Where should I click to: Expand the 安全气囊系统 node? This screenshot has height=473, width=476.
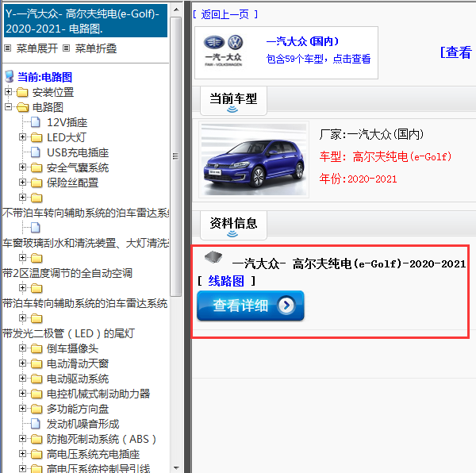[x=22, y=167]
